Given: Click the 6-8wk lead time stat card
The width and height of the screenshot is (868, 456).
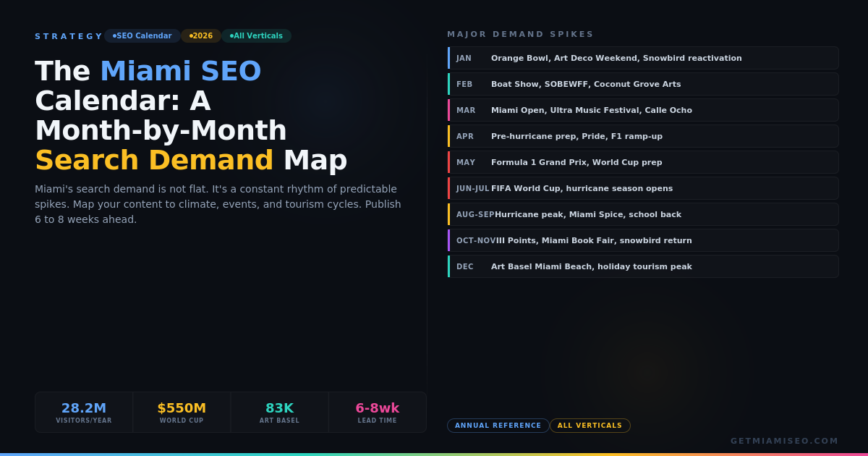Looking at the screenshot, I should (377, 412).
